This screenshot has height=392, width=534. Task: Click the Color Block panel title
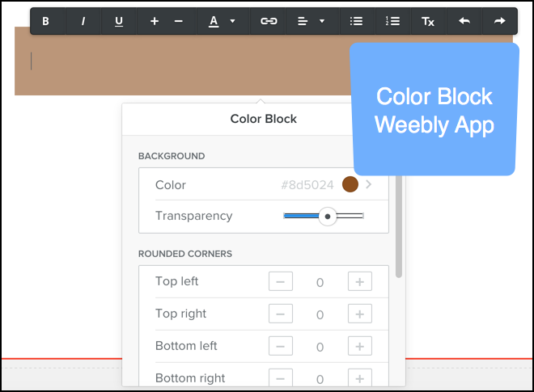[263, 119]
